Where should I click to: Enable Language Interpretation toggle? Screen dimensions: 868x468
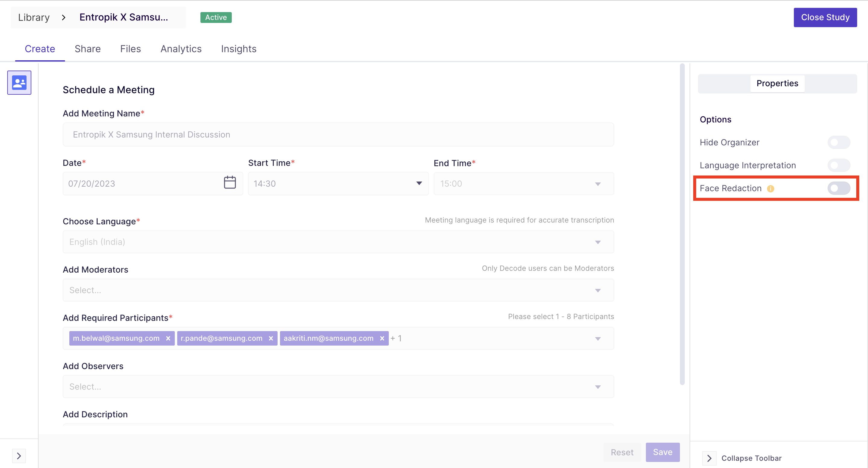click(x=839, y=166)
